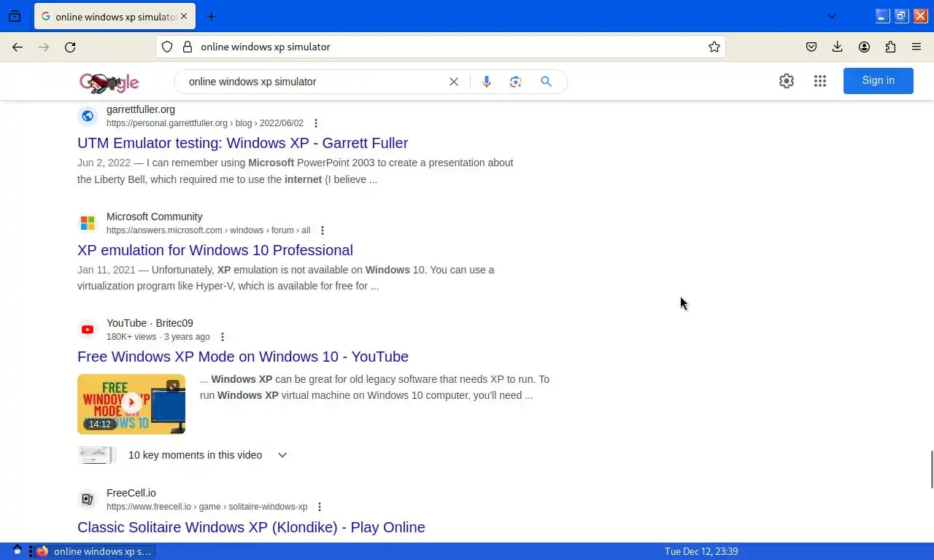Click the site padlock icon

click(188, 47)
